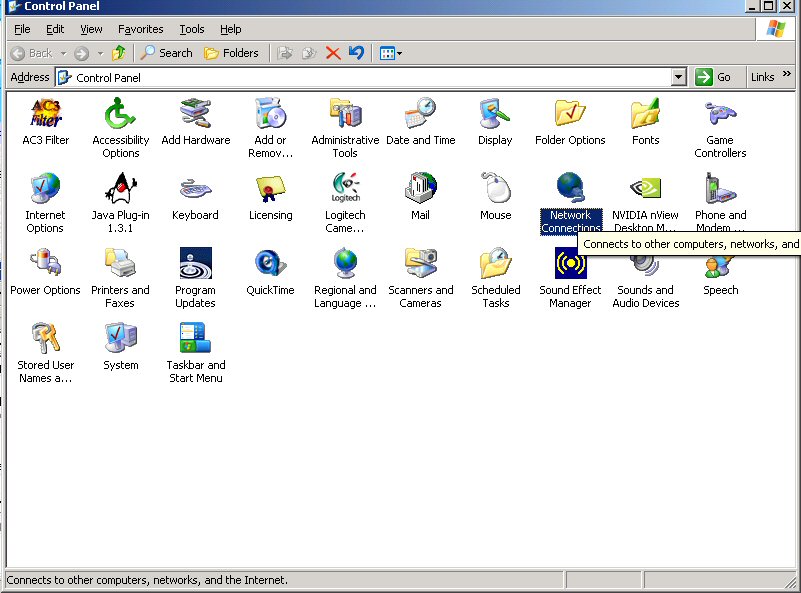Click the Control Panel title bar icon
Viewport: 801px width, 593px height.
click(15, 6)
